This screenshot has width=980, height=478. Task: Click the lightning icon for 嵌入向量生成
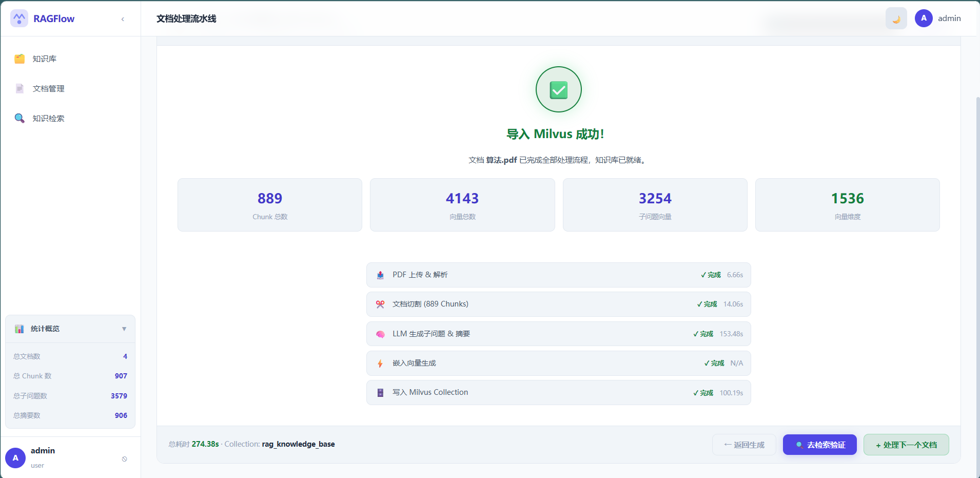point(380,364)
